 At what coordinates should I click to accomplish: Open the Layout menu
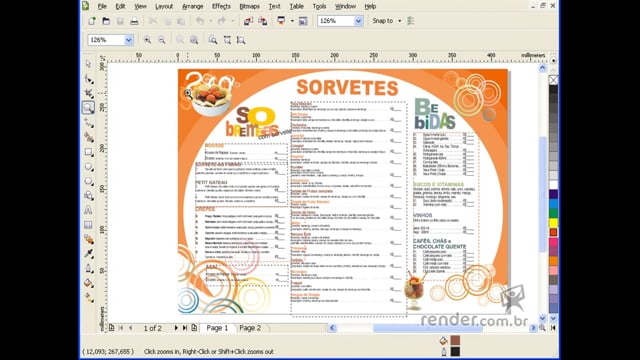coord(164,6)
